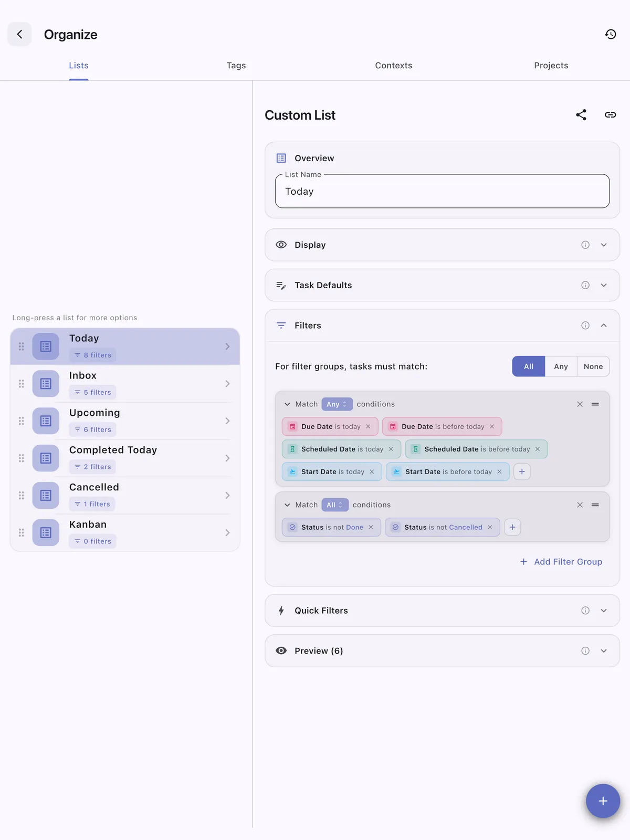
Task: Set filter groups match to All
Action: 529,366
